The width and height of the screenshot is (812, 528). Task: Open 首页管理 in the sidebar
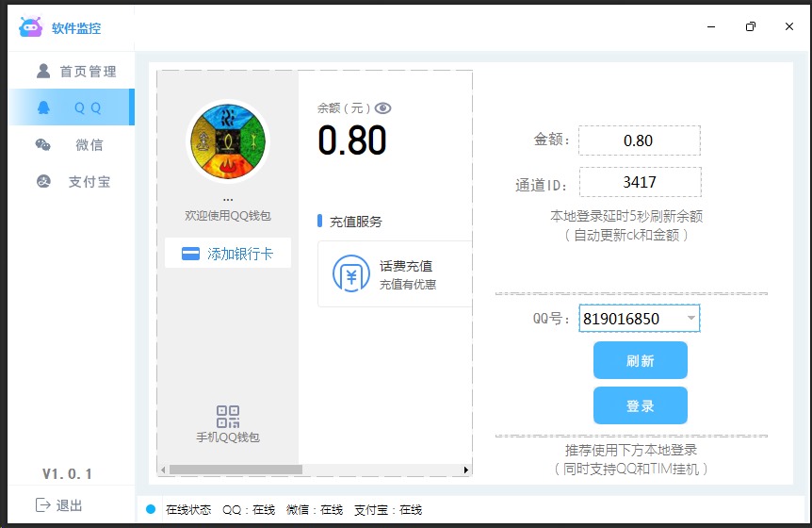[72, 71]
